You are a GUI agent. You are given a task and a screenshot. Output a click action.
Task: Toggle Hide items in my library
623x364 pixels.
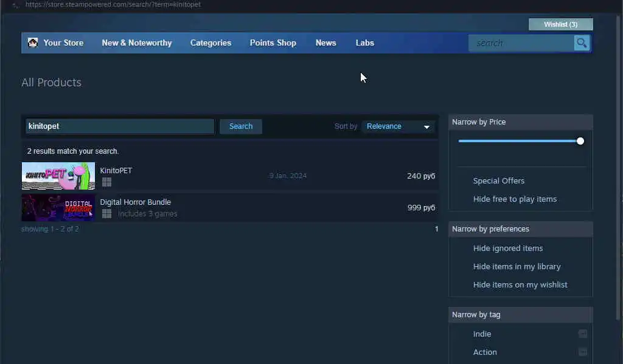tap(517, 267)
